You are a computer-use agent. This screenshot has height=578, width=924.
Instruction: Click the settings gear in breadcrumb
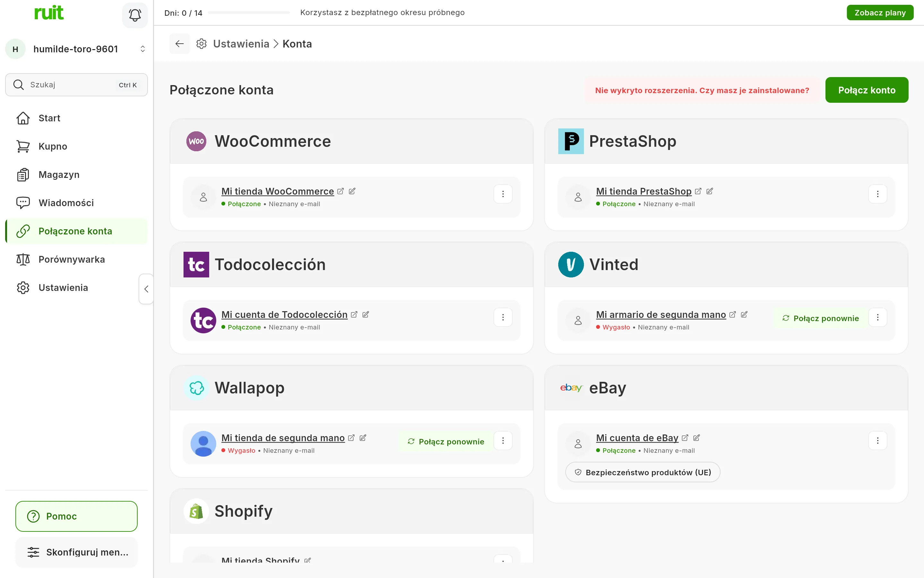201,44
